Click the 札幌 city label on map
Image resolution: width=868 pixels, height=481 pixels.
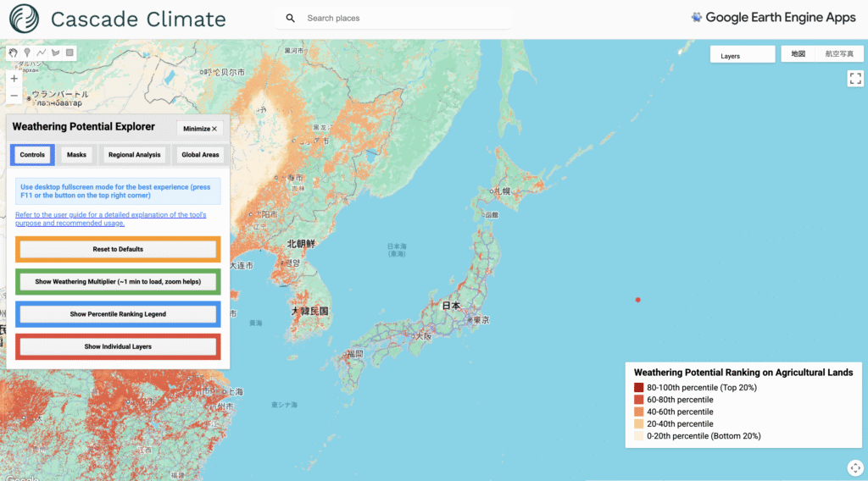(502, 191)
